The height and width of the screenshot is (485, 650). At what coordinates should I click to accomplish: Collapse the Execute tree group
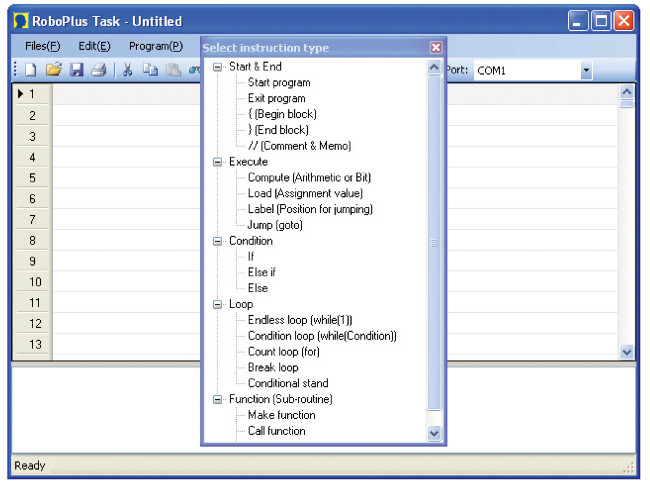pyautogui.click(x=217, y=162)
